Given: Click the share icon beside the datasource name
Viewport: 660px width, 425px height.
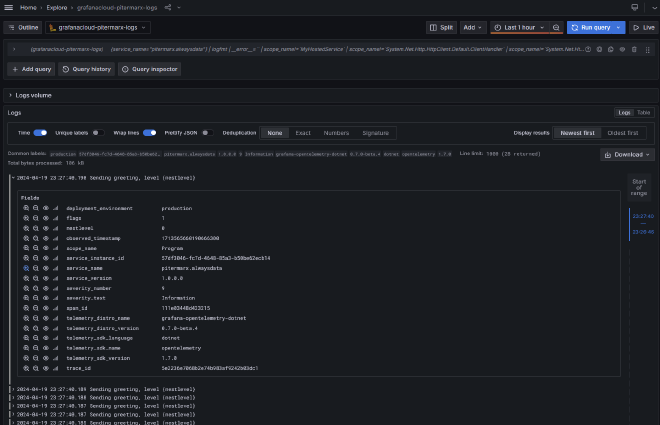Looking at the screenshot, I should click(x=168, y=7).
